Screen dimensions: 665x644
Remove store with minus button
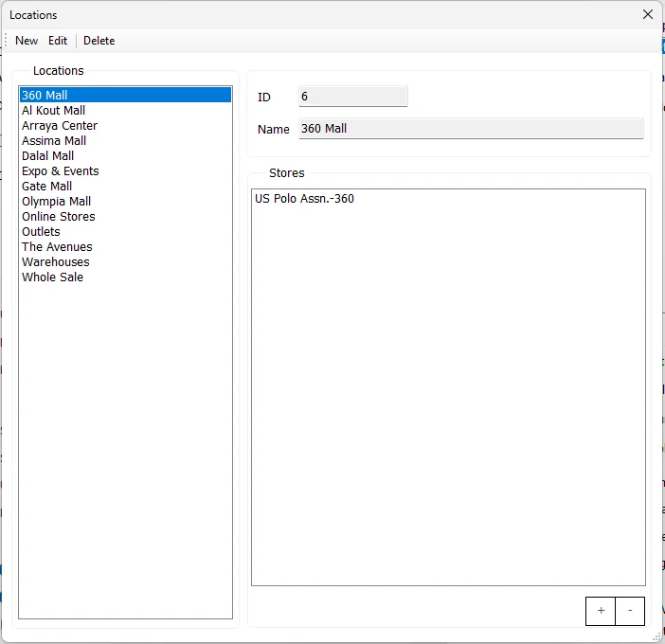630,611
